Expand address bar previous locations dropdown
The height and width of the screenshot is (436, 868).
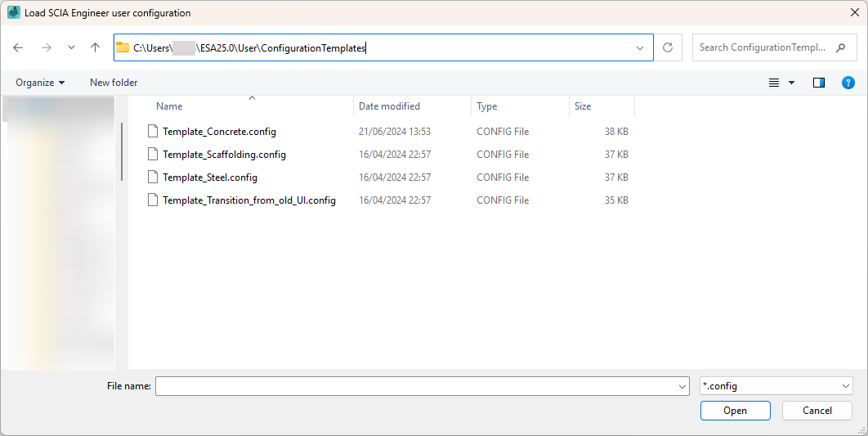(x=640, y=47)
